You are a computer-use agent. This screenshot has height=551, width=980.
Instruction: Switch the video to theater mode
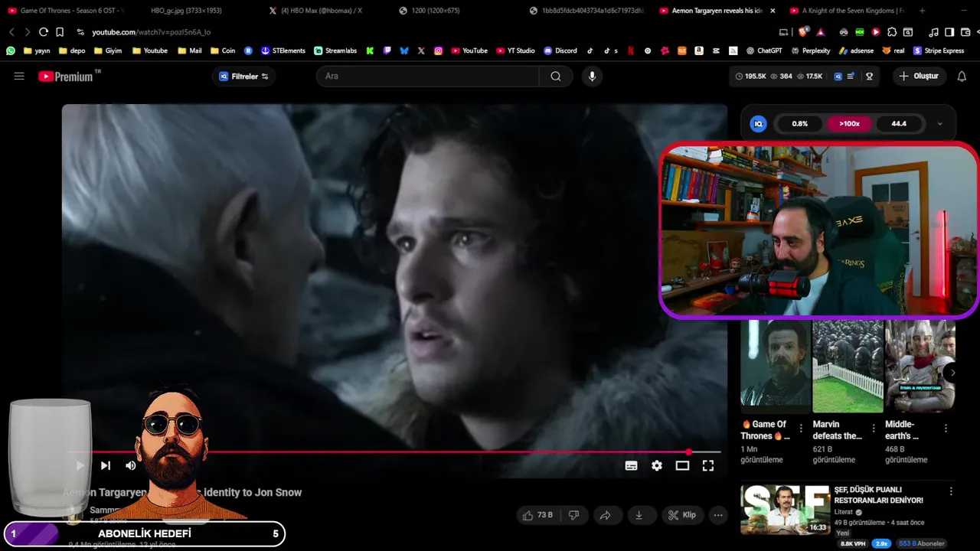(x=682, y=465)
